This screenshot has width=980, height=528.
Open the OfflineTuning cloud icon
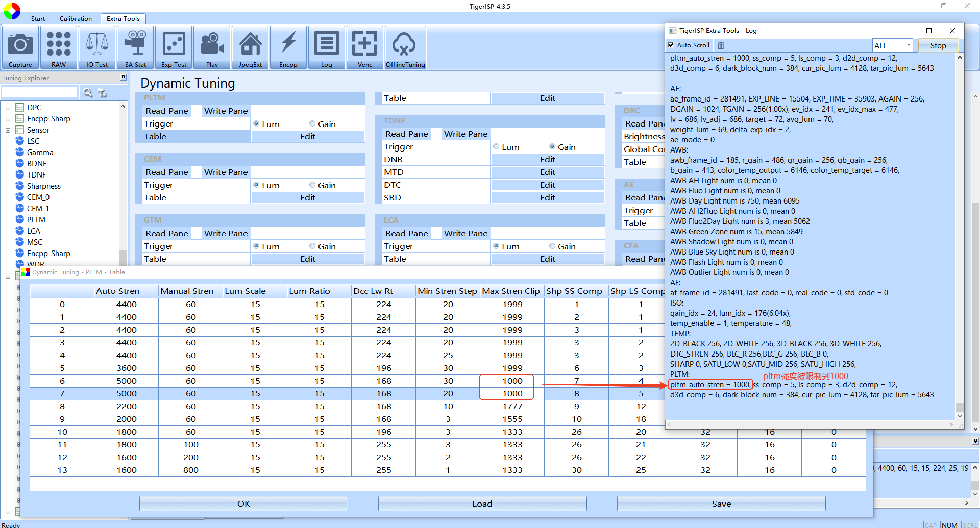pos(405,47)
